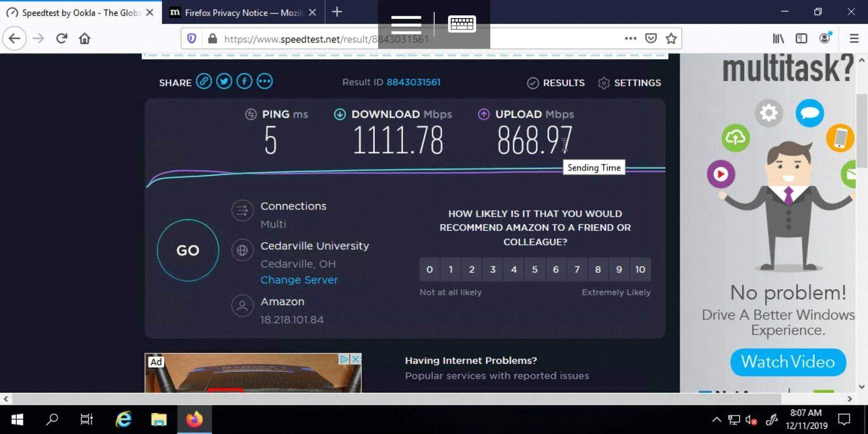Open AdChoices info on banner ad

(x=345, y=359)
